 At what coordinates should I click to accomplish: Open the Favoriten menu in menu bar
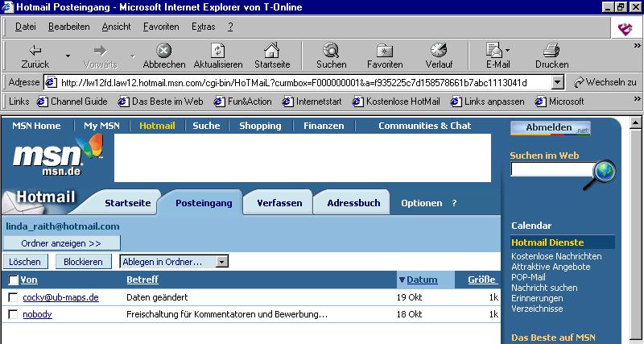(161, 27)
